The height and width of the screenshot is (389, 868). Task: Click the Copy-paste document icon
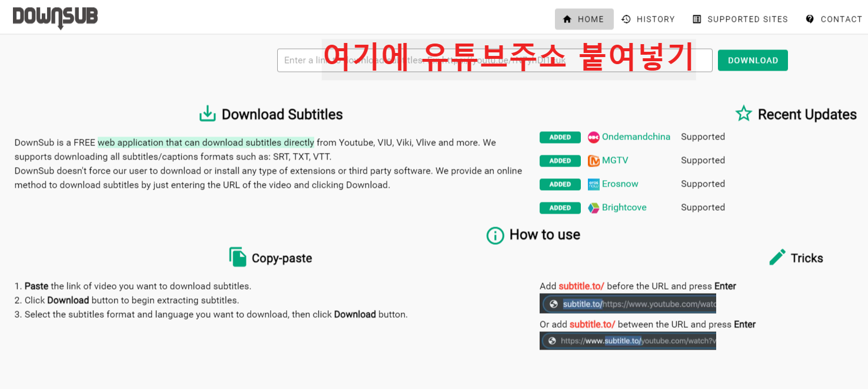[x=238, y=257]
